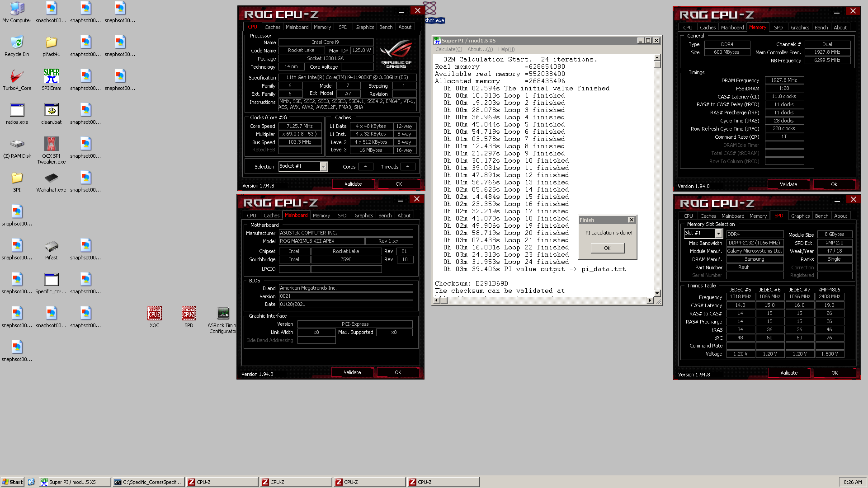Click OK in the SPD window
Image resolution: width=868 pixels, height=488 pixels.
835,373
